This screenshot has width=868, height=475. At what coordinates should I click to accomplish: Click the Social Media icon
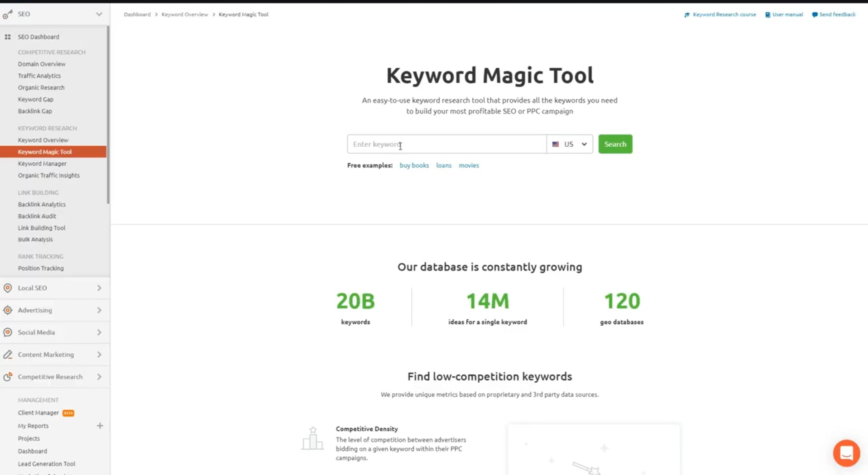7,332
